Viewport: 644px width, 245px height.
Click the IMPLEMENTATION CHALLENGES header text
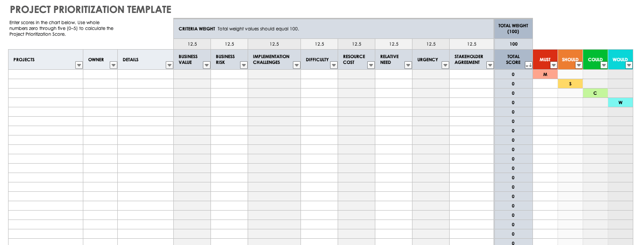click(271, 59)
